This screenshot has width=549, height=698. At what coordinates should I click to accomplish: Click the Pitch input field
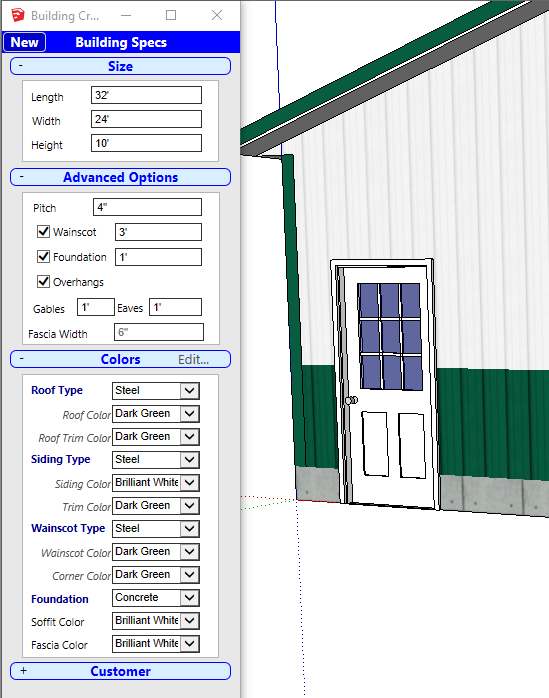coord(147,207)
